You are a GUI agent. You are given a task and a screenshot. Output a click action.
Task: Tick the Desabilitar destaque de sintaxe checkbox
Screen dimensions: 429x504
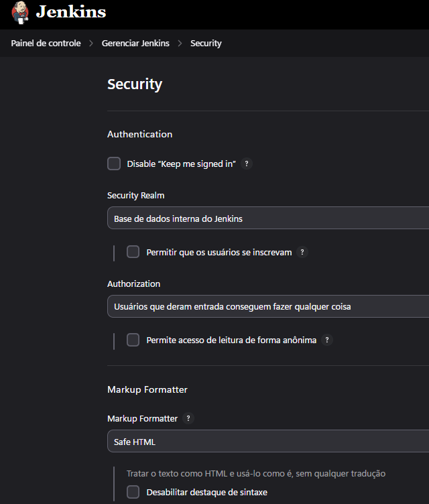[x=133, y=492]
